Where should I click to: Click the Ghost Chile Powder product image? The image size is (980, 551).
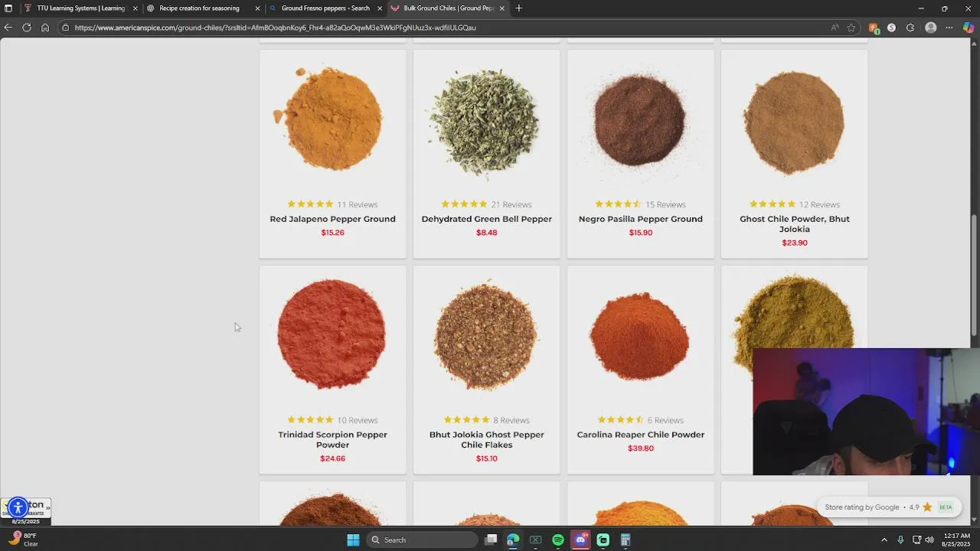coord(794,122)
